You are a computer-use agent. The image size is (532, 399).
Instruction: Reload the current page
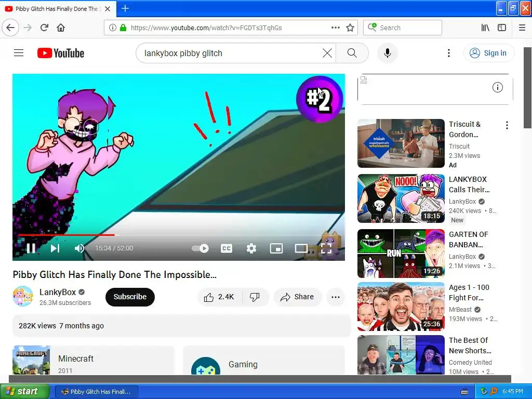45,28
